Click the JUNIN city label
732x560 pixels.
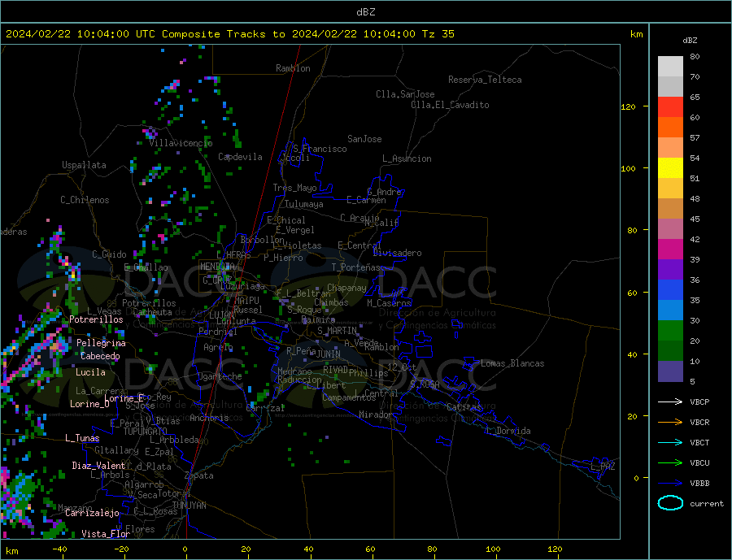[329, 354]
